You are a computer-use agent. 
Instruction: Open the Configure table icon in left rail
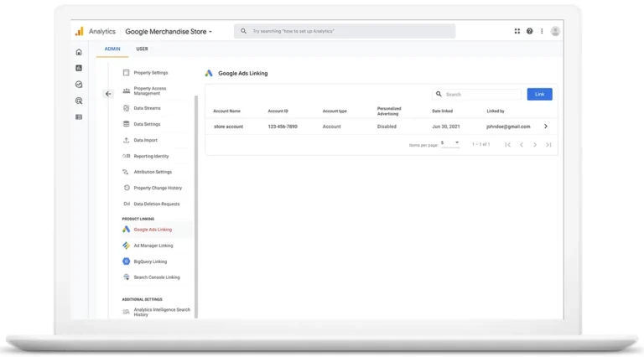coord(79,117)
